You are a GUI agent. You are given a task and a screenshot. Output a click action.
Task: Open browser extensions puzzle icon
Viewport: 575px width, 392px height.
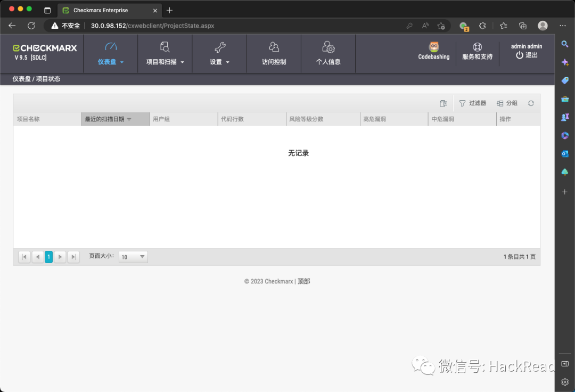click(x=482, y=26)
